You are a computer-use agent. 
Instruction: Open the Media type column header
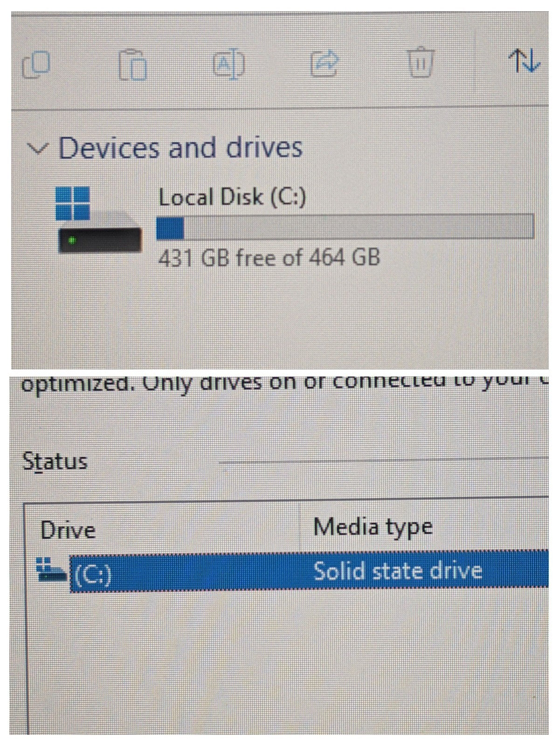373,527
